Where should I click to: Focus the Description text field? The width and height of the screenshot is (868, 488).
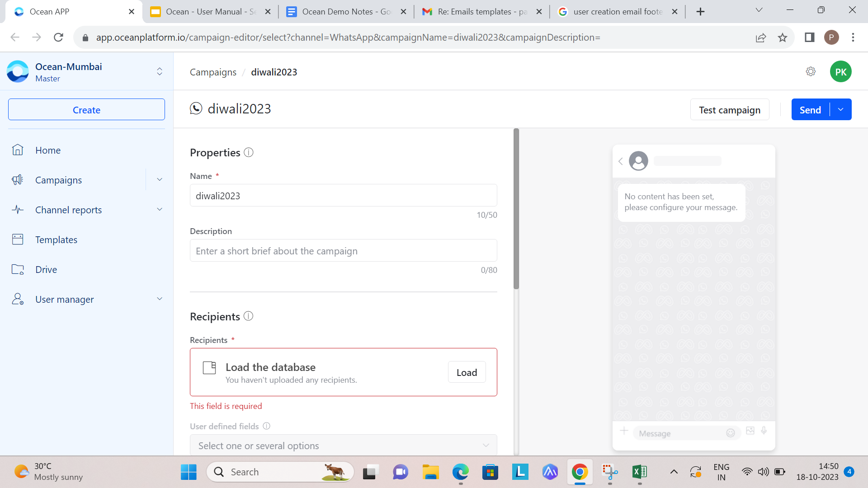(343, 250)
